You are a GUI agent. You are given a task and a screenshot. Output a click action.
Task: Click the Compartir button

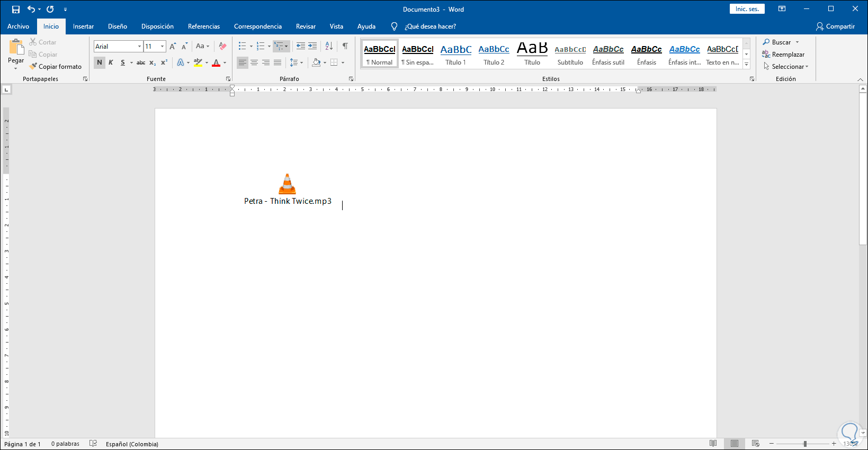click(836, 26)
